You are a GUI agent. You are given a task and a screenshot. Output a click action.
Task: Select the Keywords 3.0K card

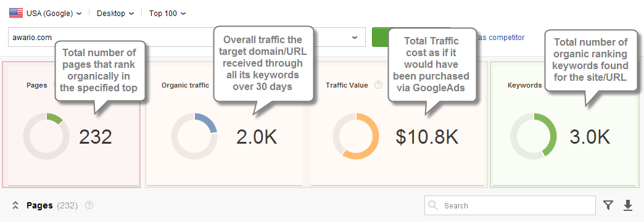coord(564,125)
